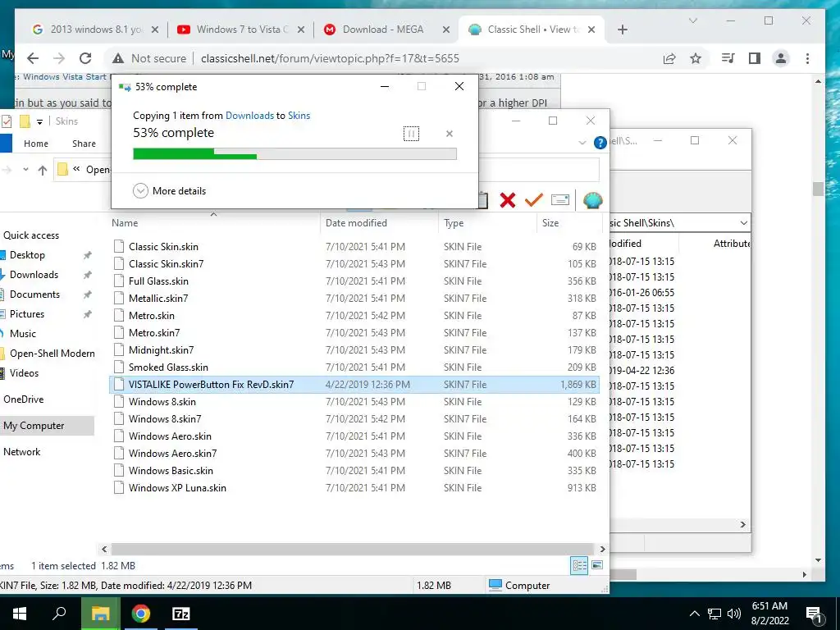
Task: Expand More details in copy dialog
Action: [169, 190]
